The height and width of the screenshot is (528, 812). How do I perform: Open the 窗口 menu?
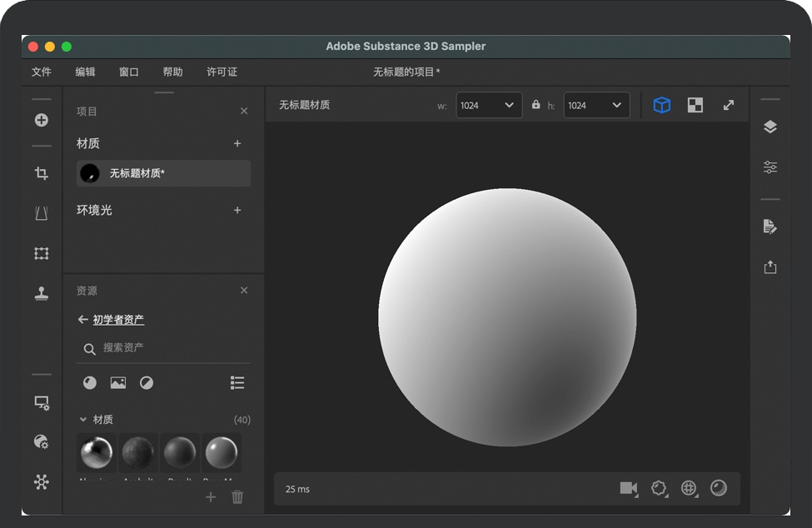tap(129, 72)
